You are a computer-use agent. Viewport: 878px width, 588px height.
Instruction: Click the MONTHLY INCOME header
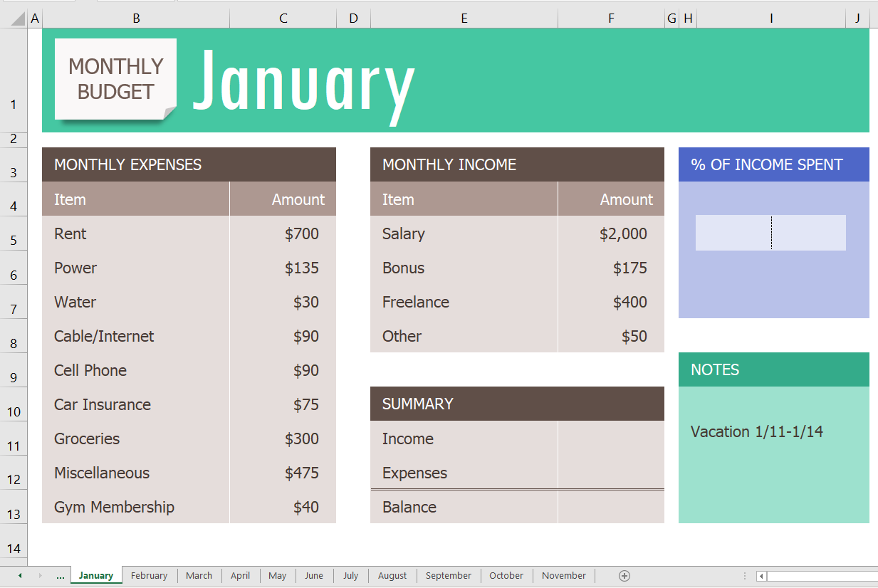[x=517, y=164]
